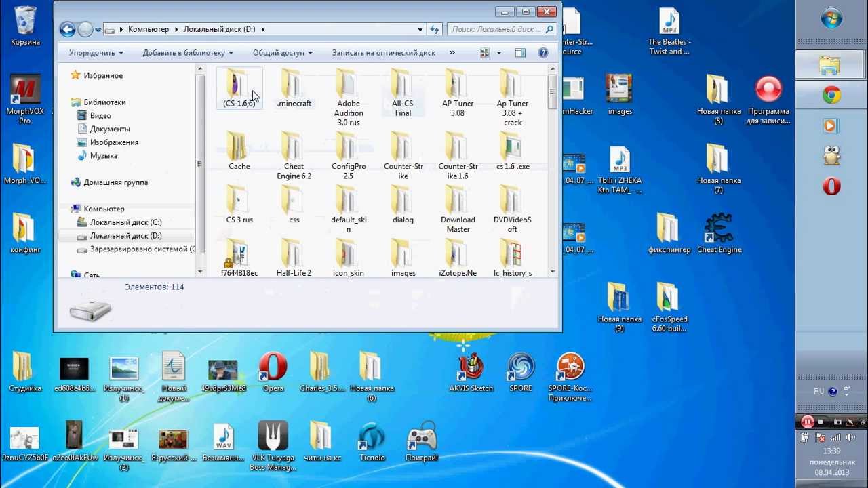The image size is (868, 488).
Task: Select Избранное in navigation pane
Action: click(x=103, y=76)
